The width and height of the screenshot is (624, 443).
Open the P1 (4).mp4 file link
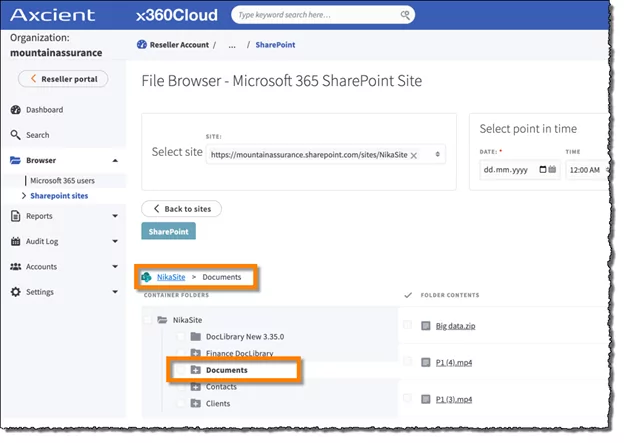(x=454, y=363)
